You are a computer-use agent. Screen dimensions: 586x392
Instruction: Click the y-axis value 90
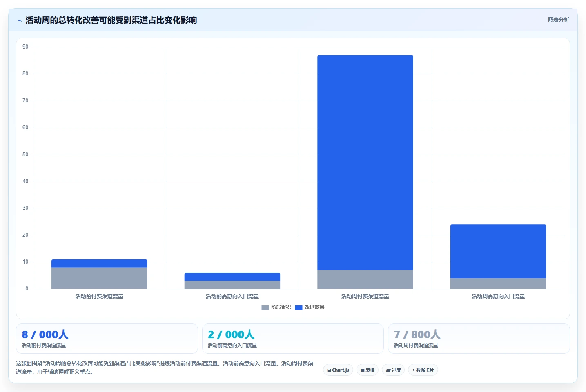[25, 47]
